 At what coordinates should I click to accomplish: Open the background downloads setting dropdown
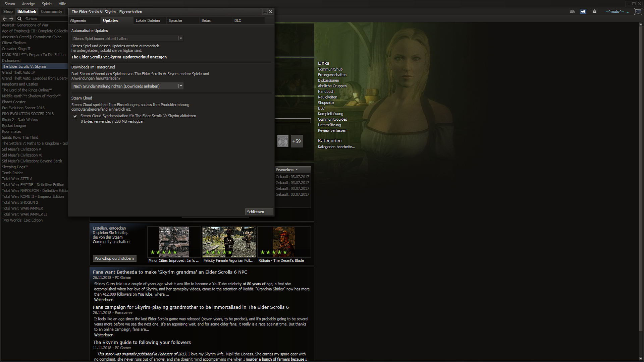click(181, 86)
